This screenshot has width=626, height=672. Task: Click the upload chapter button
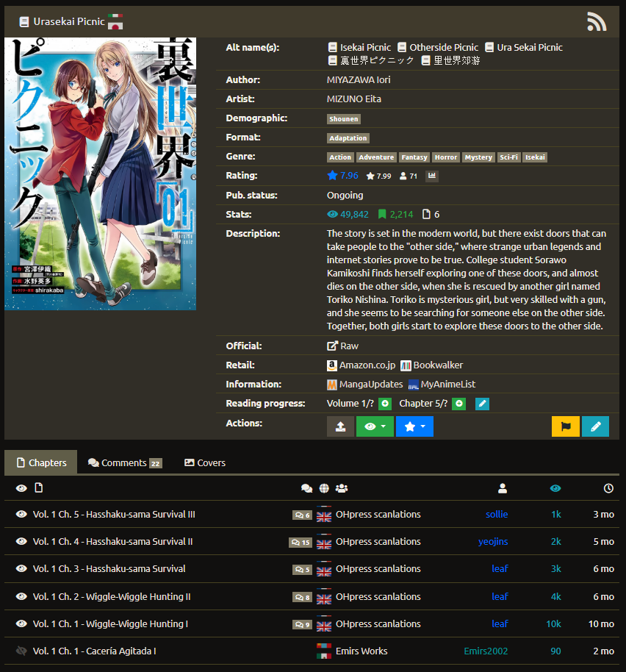pyautogui.click(x=340, y=426)
